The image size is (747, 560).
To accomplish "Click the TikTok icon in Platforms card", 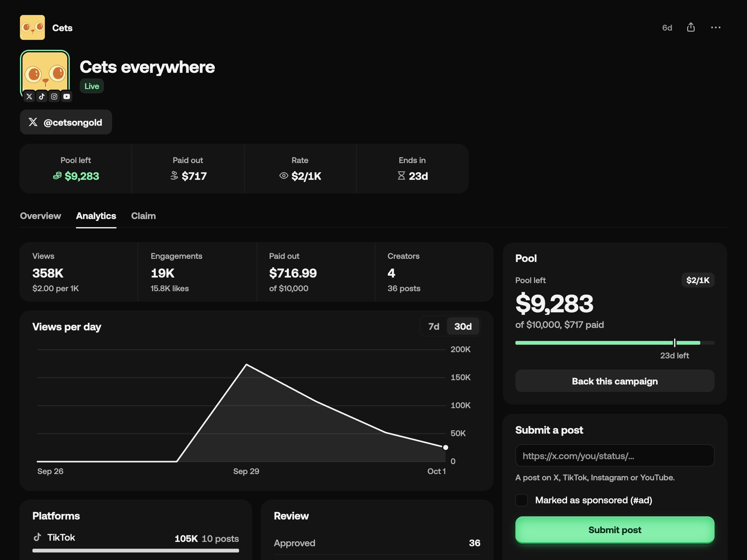I will pos(37,537).
